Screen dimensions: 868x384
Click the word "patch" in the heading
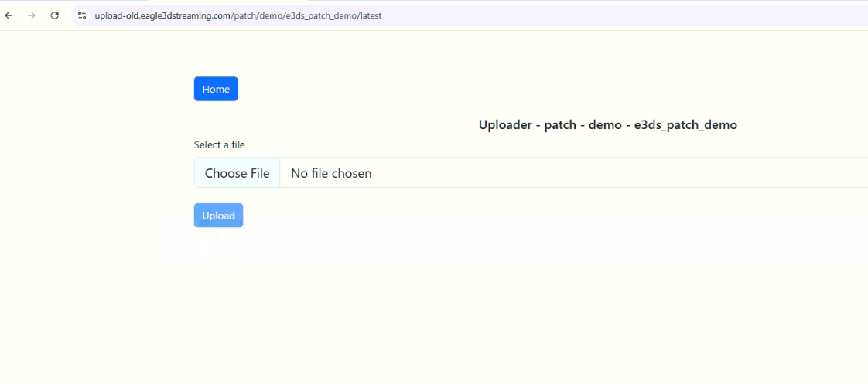(560, 125)
